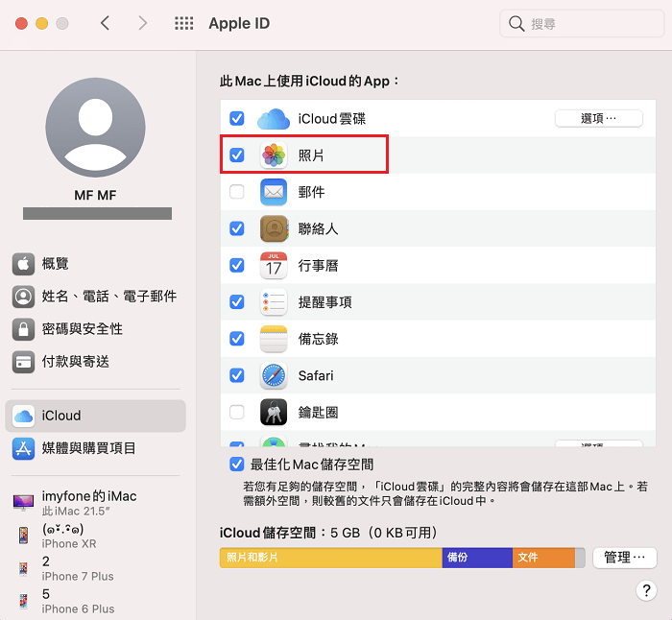Image resolution: width=672 pixels, height=620 pixels.
Task: Click the MF MF profile avatar
Action: (96, 128)
